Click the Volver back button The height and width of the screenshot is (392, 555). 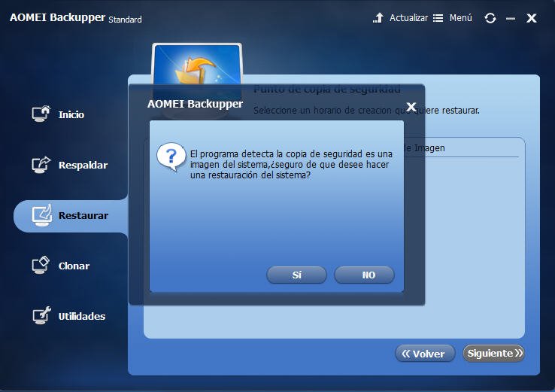(x=425, y=354)
